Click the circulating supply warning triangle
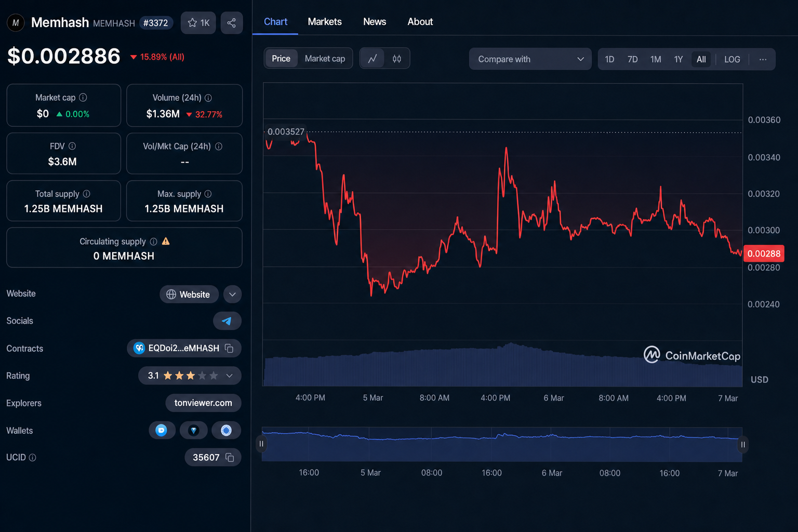This screenshot has width=798, height=532. point(166,241)
